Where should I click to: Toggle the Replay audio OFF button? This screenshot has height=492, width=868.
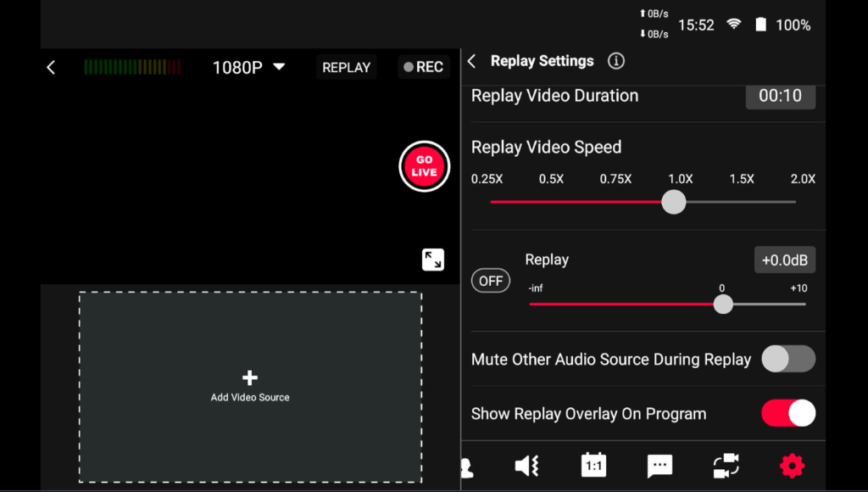491,281
